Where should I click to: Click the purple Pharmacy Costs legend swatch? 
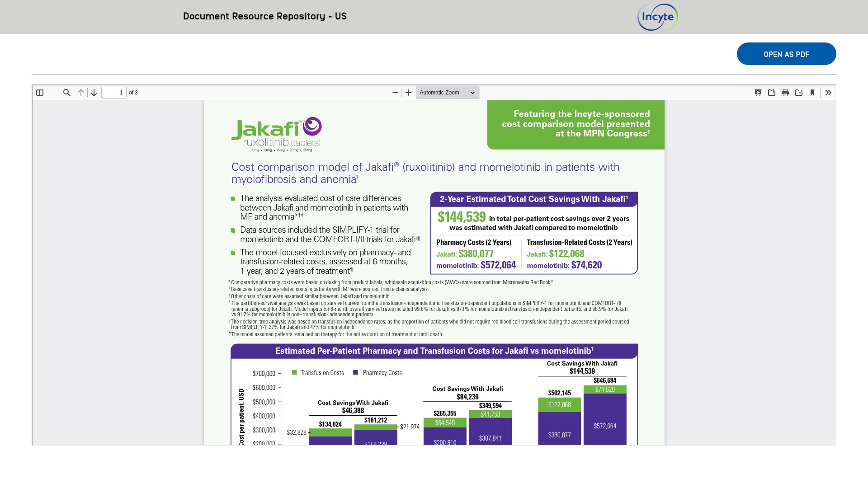tap(355, 372)
